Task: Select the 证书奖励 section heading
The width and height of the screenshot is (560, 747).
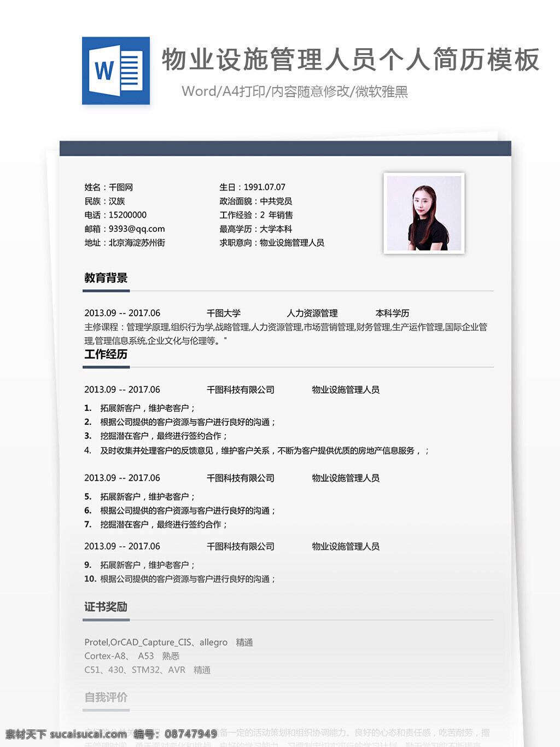Action: click(106, 607)
